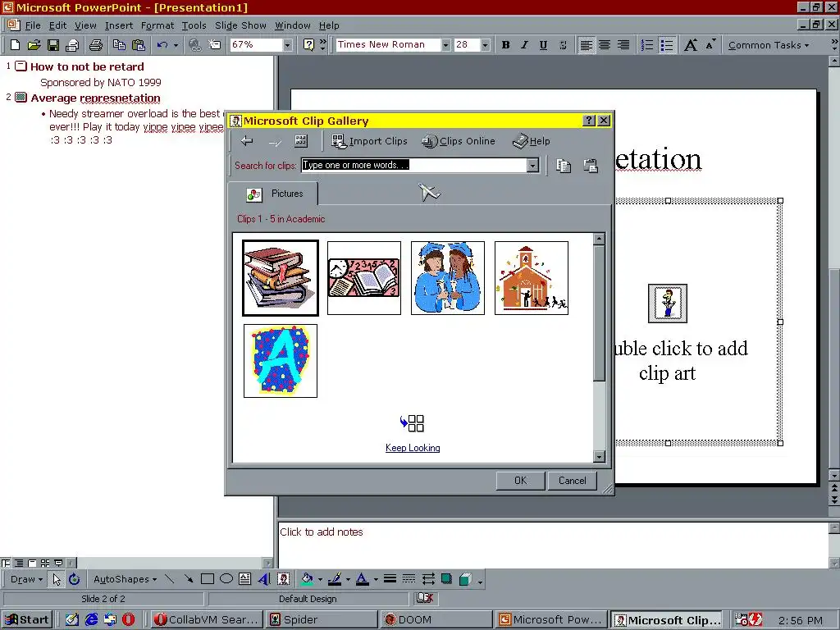
Task: Toggle Italic formatting
Action: tap(524, 45)
